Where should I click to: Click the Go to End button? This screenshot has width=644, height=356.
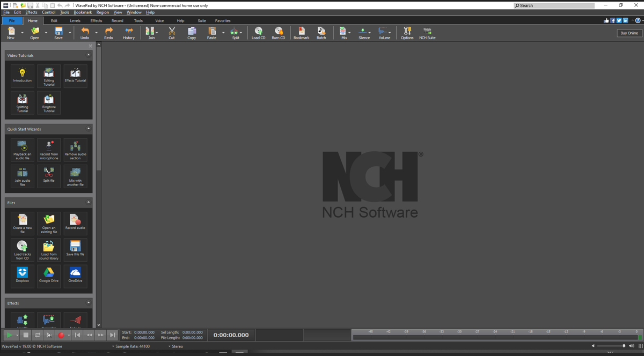coord(112,335)
